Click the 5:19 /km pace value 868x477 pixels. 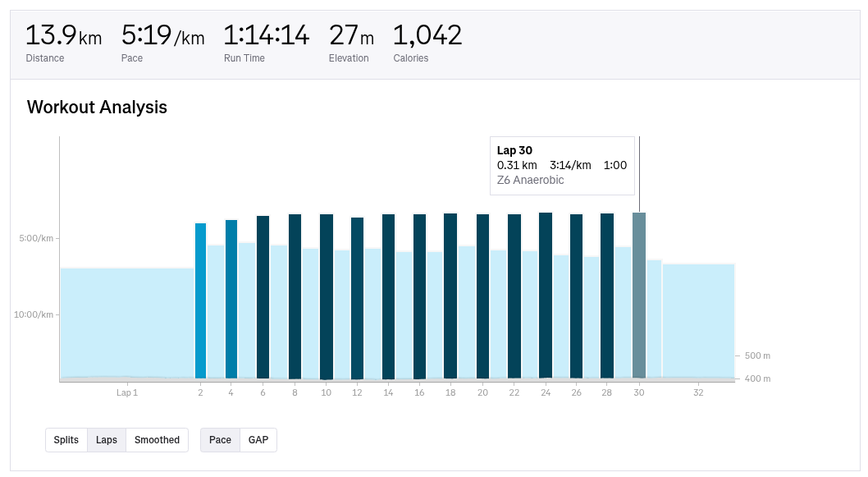(x=162, y=35)
